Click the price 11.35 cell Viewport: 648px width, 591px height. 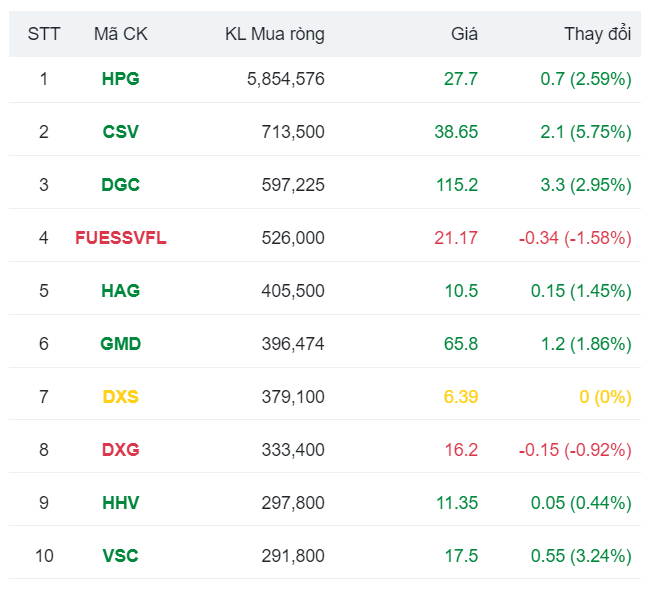(x=457, y=503)
